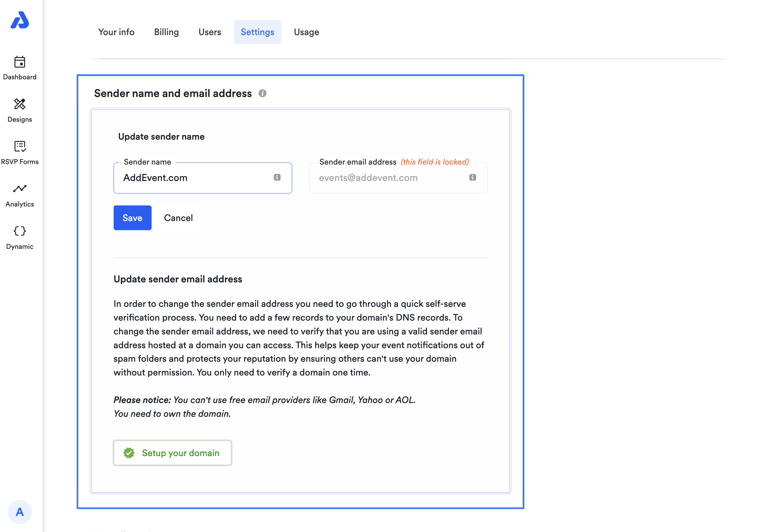
Task: Click the user avatar 'A' circle
Action: tap(20, 511)
